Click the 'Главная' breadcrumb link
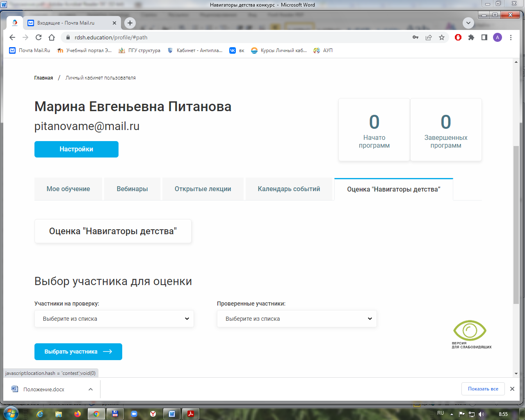 point(43,78)
